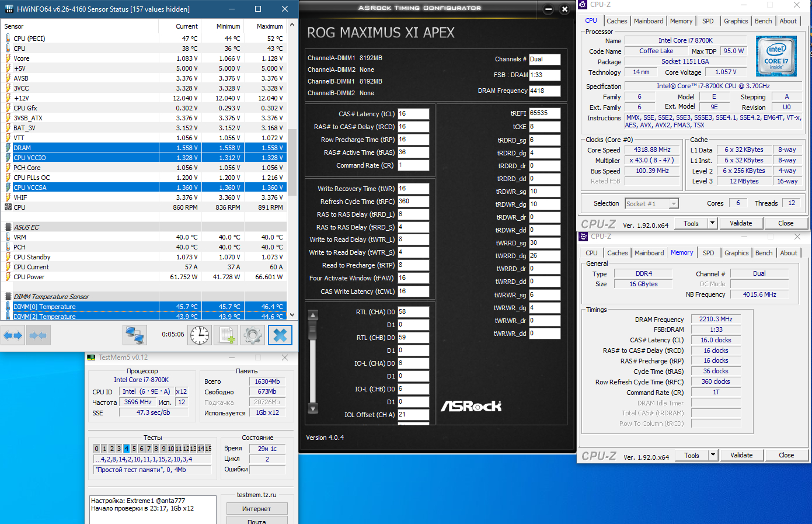Open Mainboard tab in CPU-Z processor window
This screenshot has height=524, width=812.
[649, 21]
